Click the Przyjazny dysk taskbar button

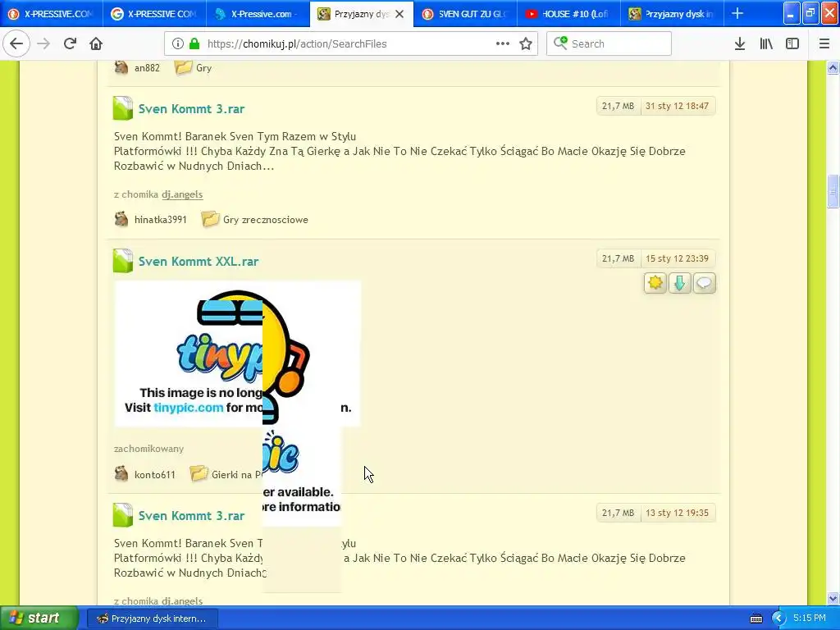[152, 619]
